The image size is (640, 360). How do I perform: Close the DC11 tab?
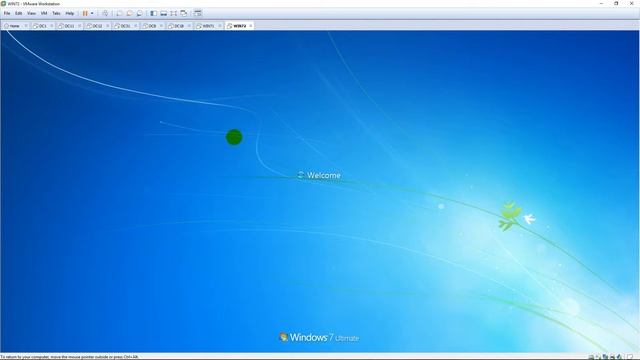tap(80, 26)
